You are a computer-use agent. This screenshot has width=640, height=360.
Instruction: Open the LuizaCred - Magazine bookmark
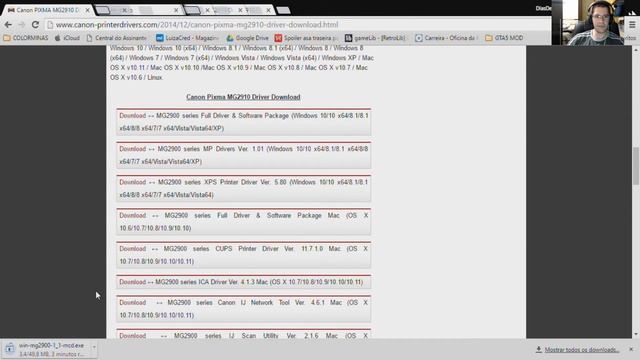[187, 38]
